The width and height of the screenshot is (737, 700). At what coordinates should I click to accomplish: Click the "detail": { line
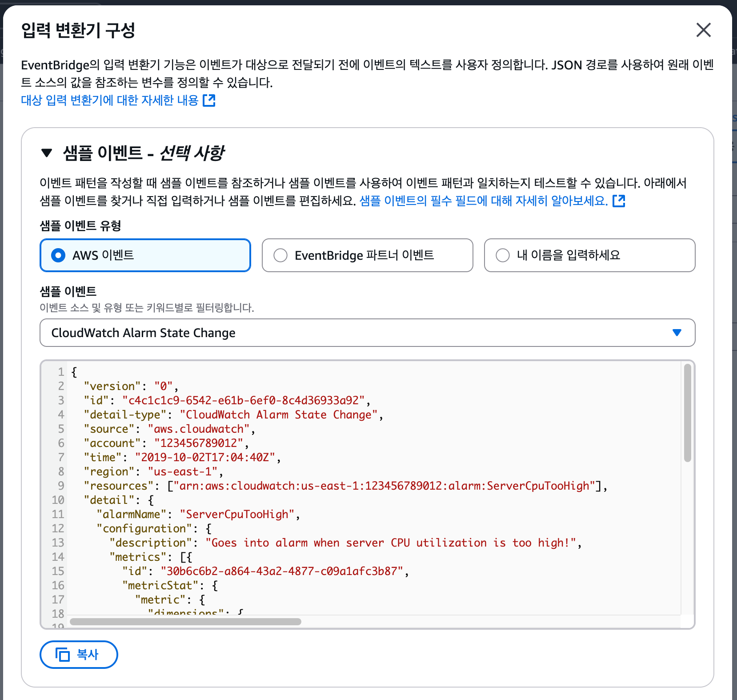coord(119,500)
